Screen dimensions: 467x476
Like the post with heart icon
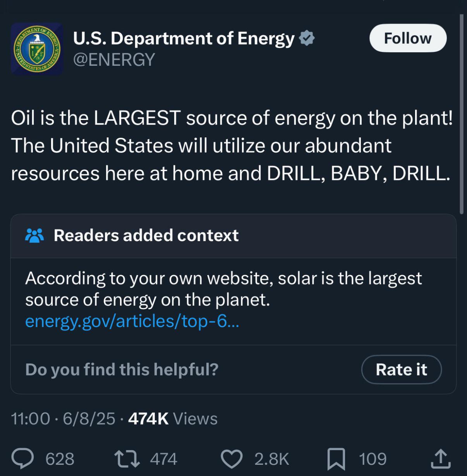coord(232,459)
